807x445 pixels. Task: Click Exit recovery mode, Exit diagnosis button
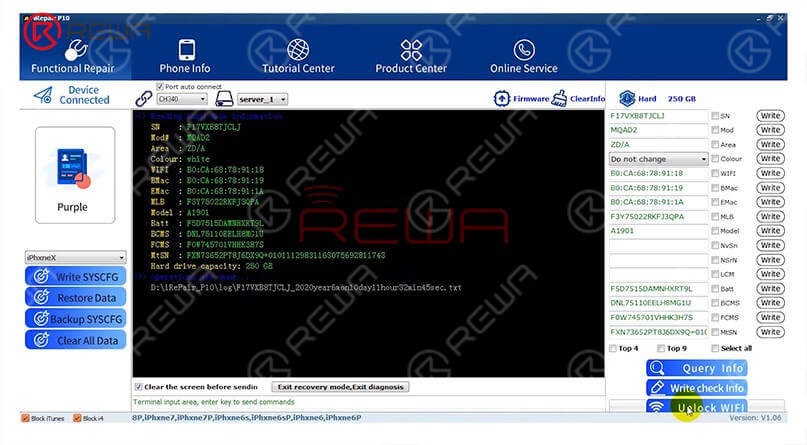click(340, 387)
